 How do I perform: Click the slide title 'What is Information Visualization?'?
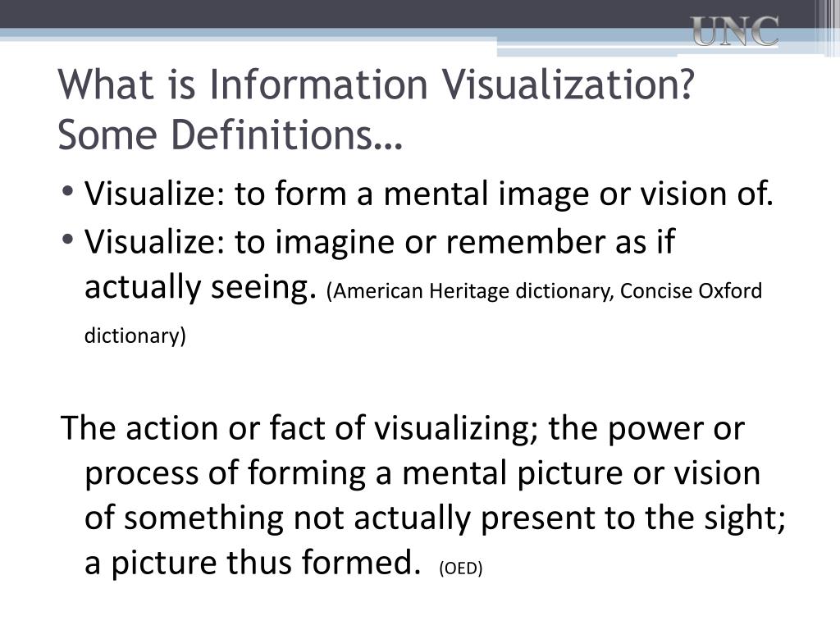[376, 85]
